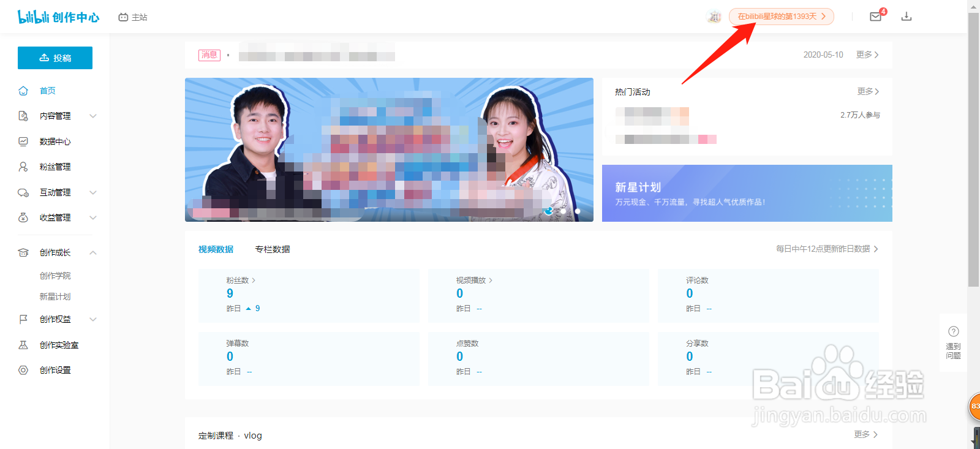This screenshot has width=980, height=449.
Task: Click the 创作权益 flag icon
Action: (23, 319)
